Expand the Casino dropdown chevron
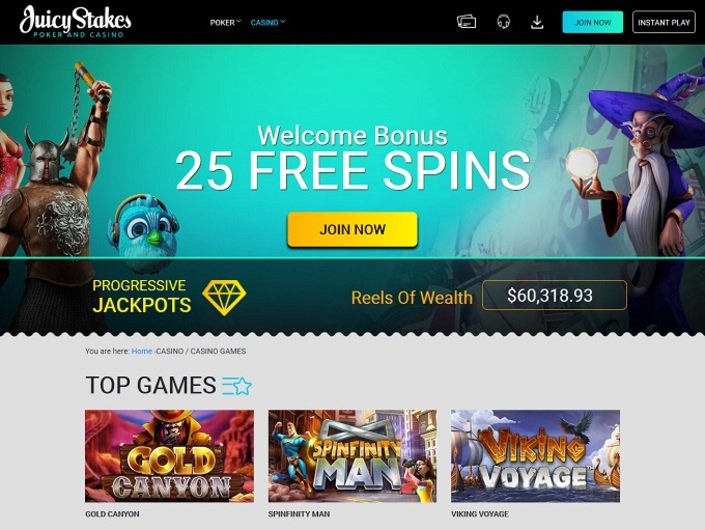Image resolution: width=705 pixels, height=530 pixels. tap(282, 21)
